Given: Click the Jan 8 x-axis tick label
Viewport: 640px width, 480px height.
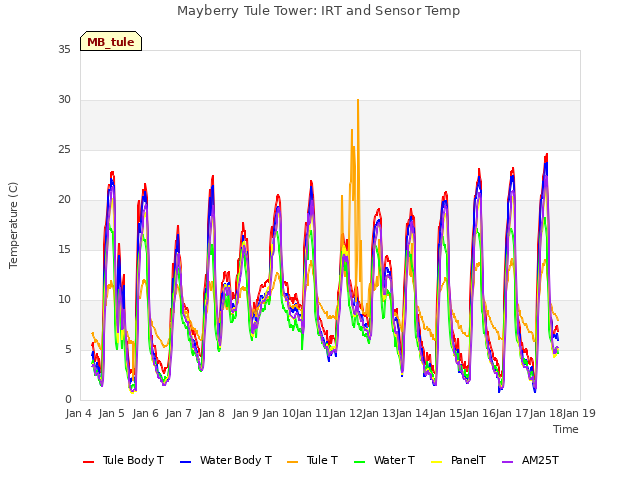Looking at the screenshot, I should coord(212,413).
